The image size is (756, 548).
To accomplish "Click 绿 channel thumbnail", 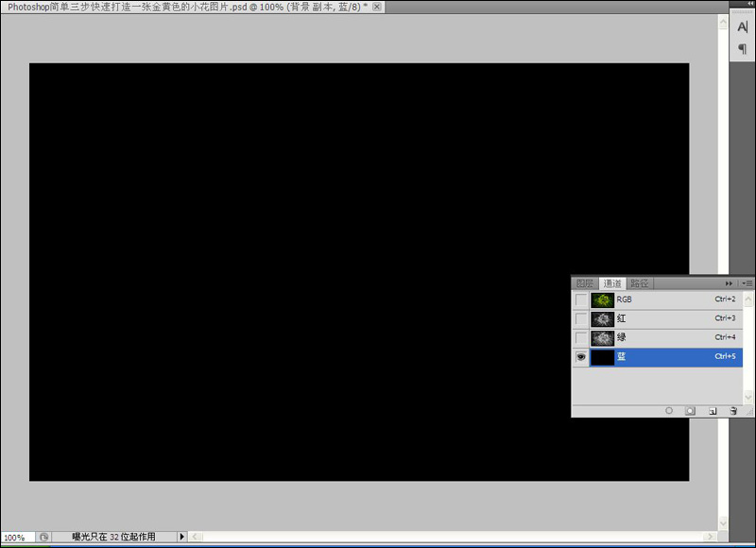I will [x=602, y=338].
